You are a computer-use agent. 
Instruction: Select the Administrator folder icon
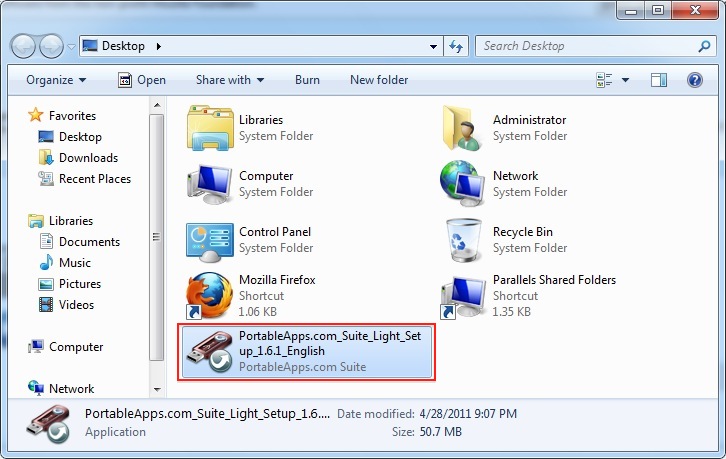(463, 127)
